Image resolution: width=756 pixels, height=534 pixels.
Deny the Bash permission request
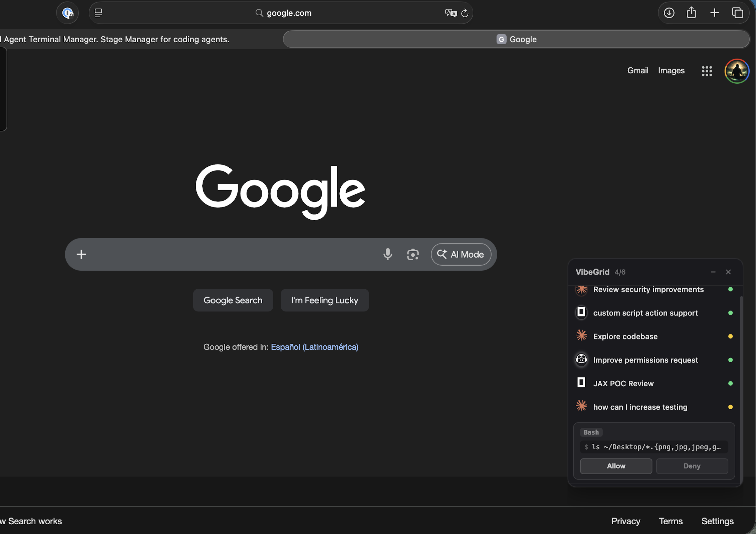[x=692, y=466]
